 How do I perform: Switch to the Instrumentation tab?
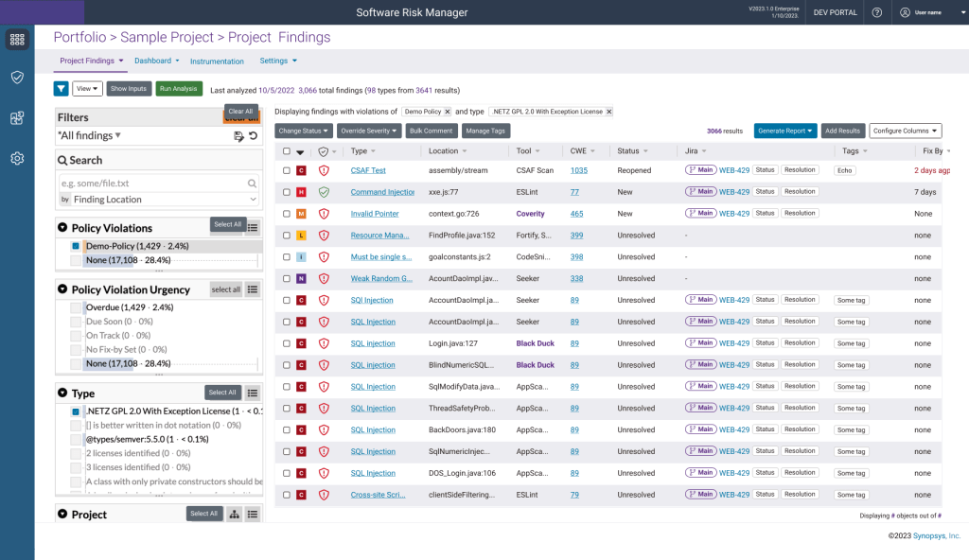click(x=217, y=61)
